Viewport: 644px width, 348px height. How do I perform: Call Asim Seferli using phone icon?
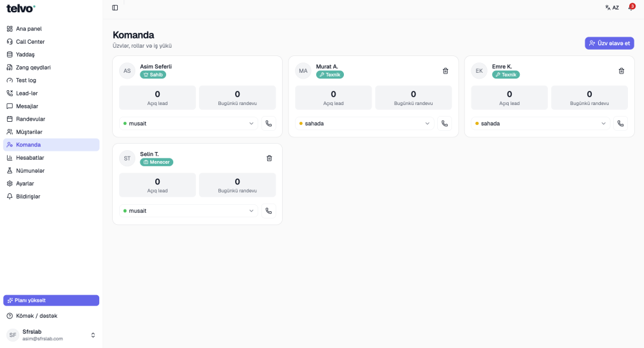(x=269, y=123)
